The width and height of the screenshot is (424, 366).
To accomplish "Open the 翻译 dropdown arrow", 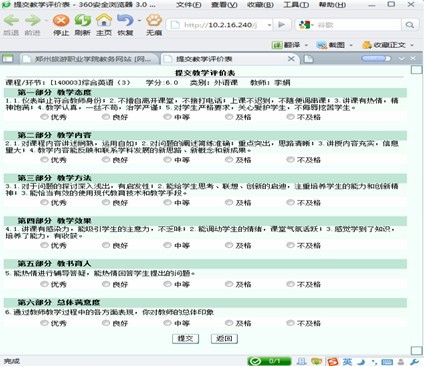I will click(x=306, y=45).
